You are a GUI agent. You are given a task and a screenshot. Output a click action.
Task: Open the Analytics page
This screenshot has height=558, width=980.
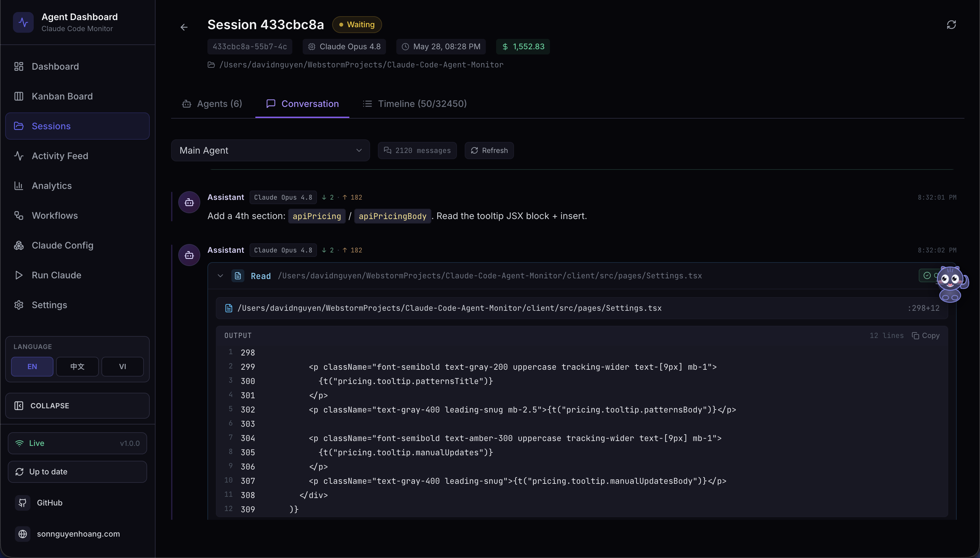(x=77, y=185)
